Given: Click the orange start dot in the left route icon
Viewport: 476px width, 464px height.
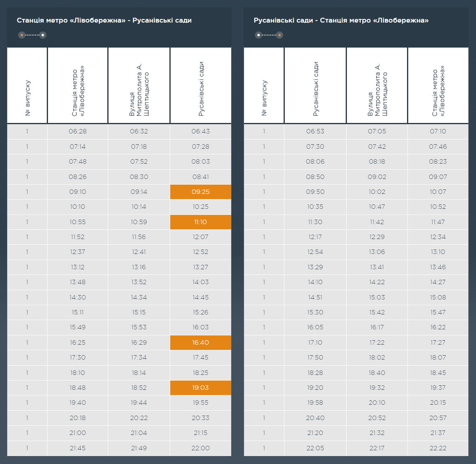Looking at the screenshot, I should [22, 35].
